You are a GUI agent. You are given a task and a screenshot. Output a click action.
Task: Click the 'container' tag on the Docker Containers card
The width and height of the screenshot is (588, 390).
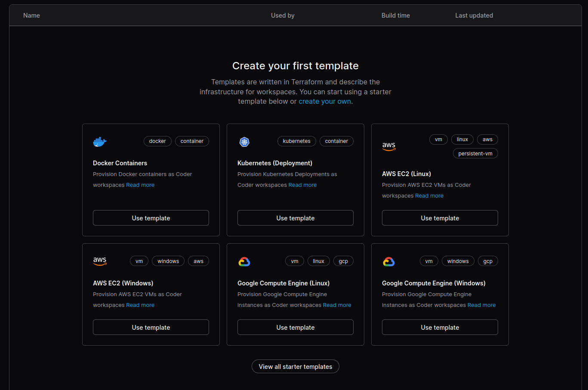(x=192, y=141)
